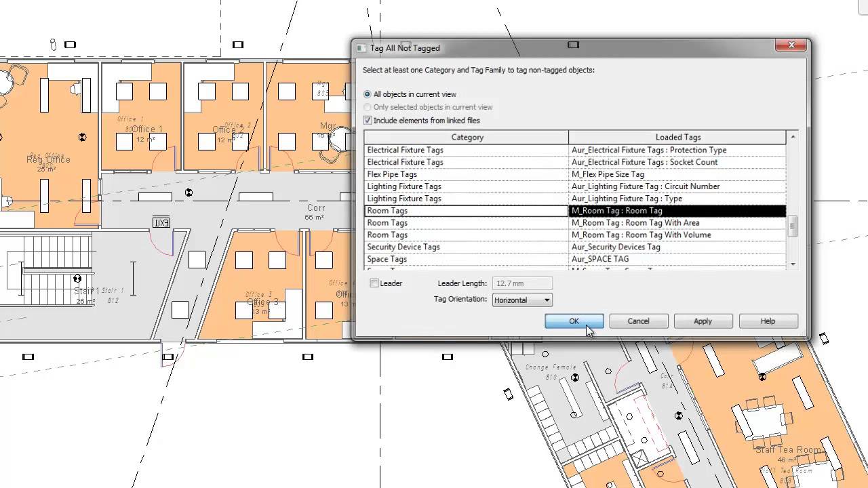Click the tag list scrollbar down arrow

[x=793, y=264]
